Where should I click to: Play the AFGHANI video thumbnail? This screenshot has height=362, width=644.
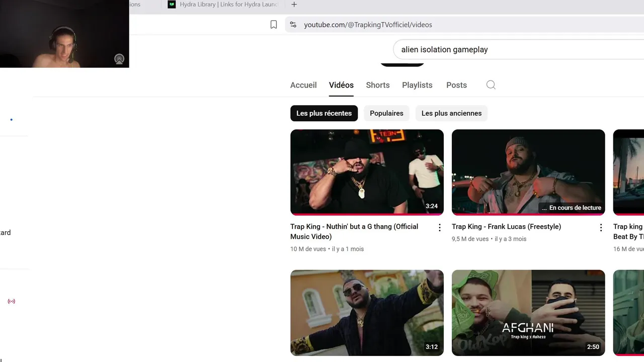(528, 313)
